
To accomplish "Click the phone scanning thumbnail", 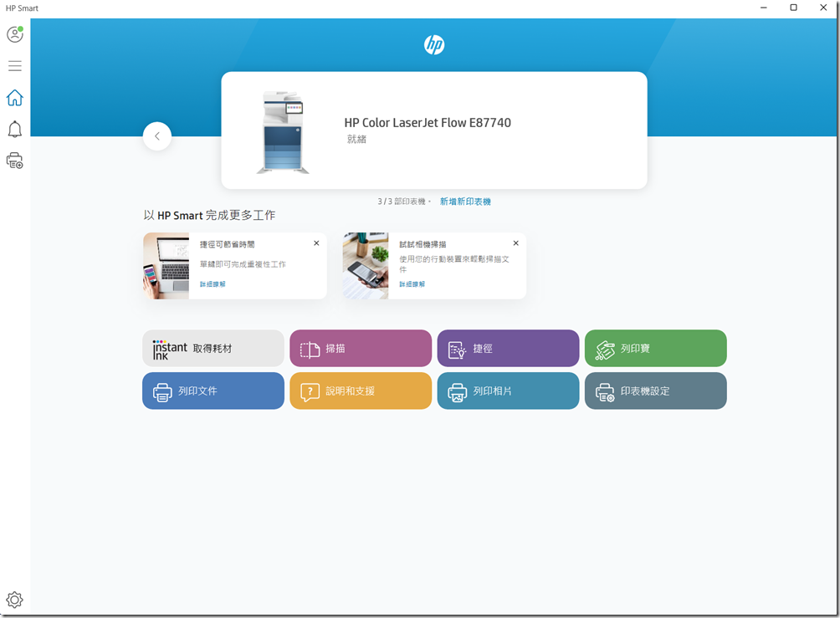I will pos(366,266).
